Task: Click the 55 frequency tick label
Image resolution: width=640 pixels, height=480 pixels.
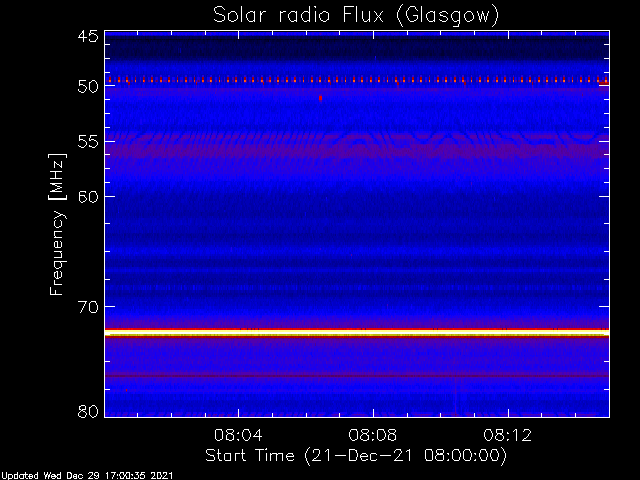Action: pyautogui.click(x=88, y=142)
